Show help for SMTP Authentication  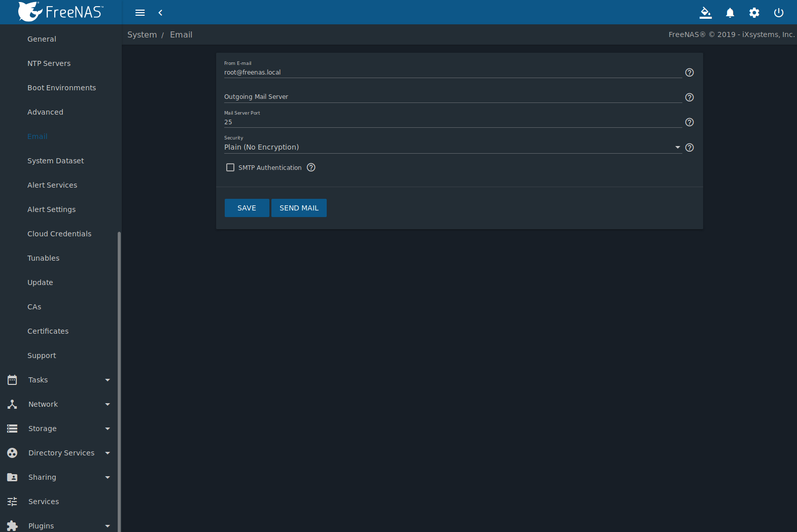coord(311,167)
